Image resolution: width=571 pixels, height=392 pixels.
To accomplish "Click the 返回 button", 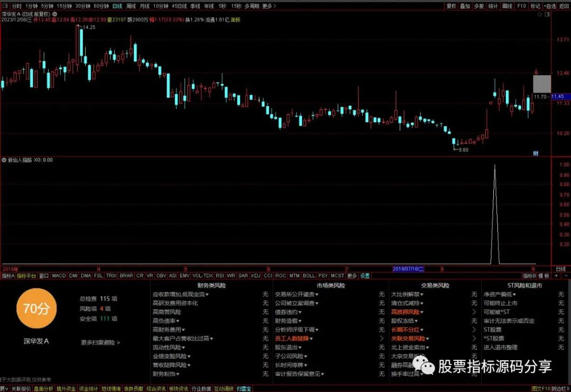I will click(x=564, y=6).
